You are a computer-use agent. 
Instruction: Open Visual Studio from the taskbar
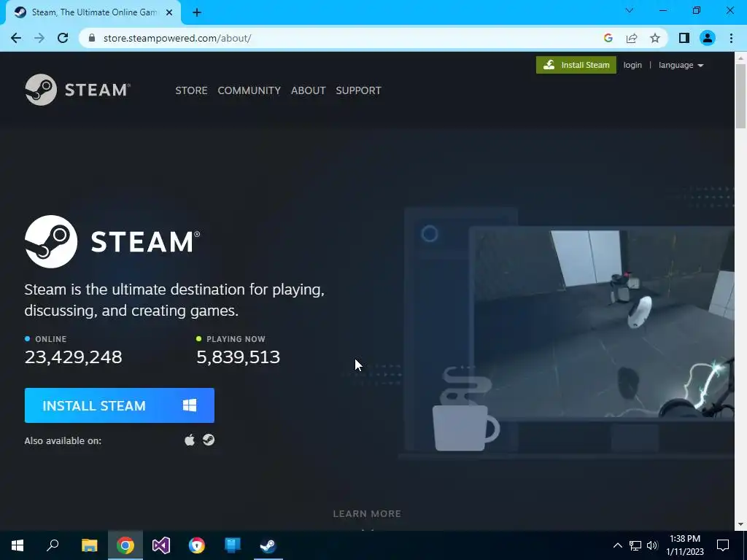tap(161, 545)
